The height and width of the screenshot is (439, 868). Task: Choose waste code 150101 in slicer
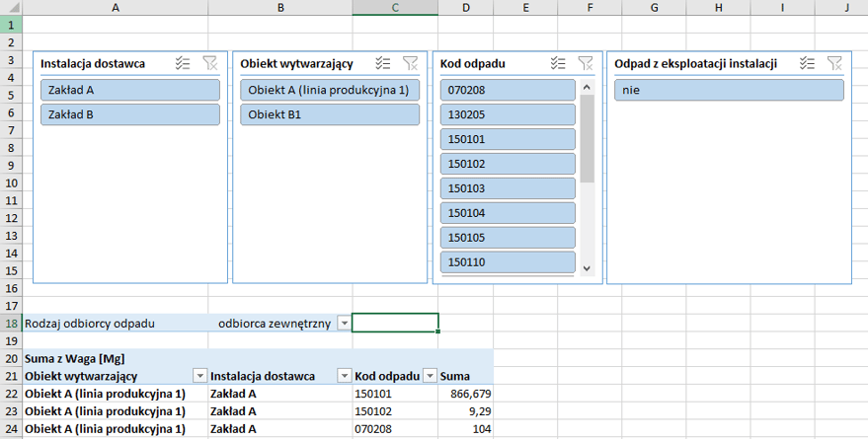[508, 139]
